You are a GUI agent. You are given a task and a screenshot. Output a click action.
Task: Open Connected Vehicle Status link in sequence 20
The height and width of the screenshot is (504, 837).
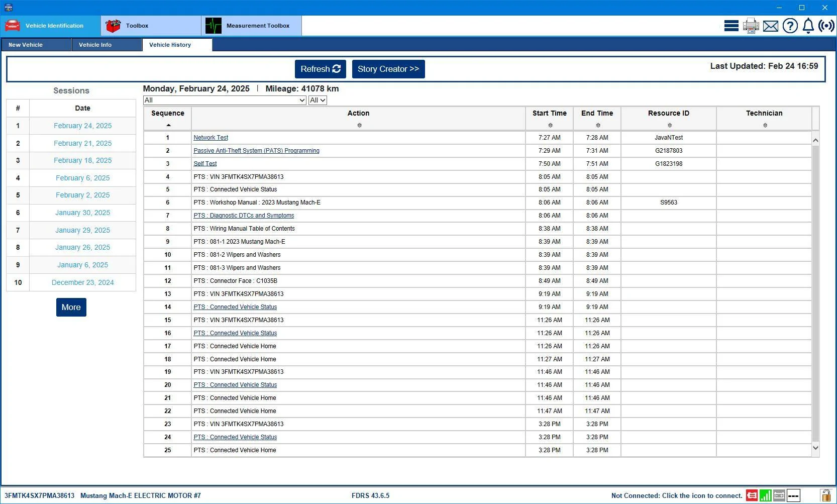pos(235,385)
